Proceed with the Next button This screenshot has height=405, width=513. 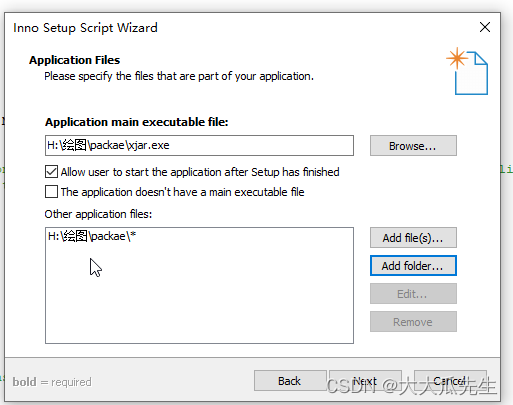click(365, 381)
